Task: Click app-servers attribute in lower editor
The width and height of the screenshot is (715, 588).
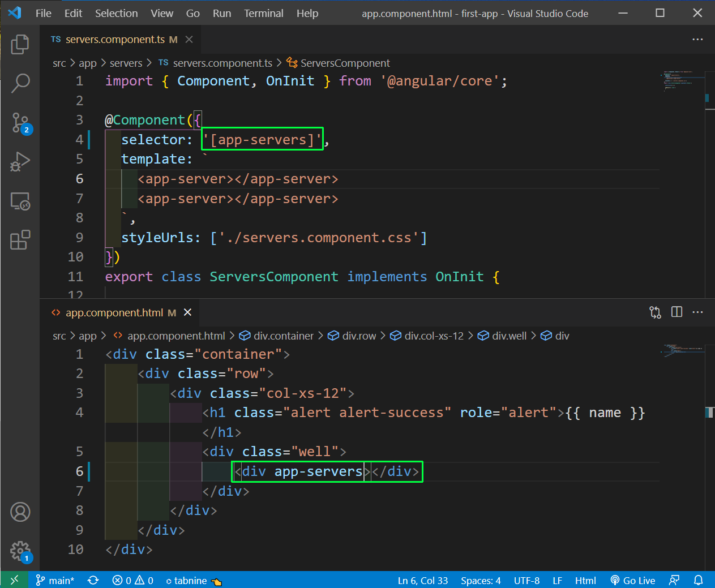Action: [318, 471]
